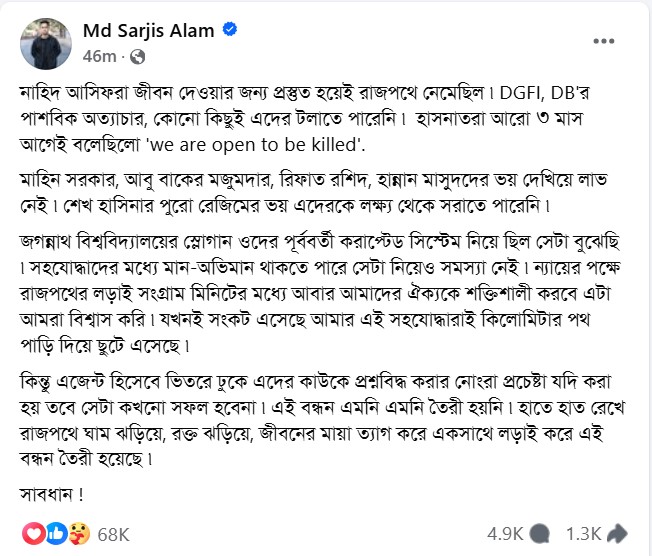
Task: Open the post options three-dot menu
Action: (604, 41)
